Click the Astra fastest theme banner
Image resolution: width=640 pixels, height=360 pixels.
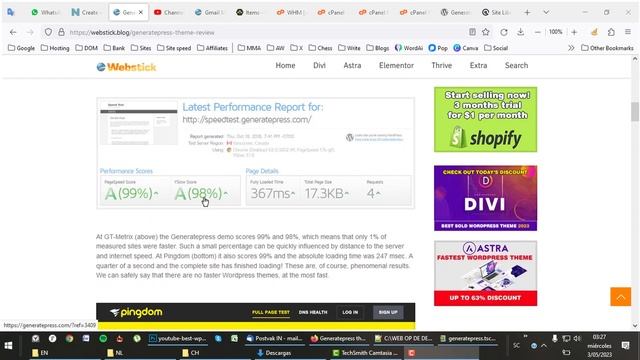[x=485, y=273]
